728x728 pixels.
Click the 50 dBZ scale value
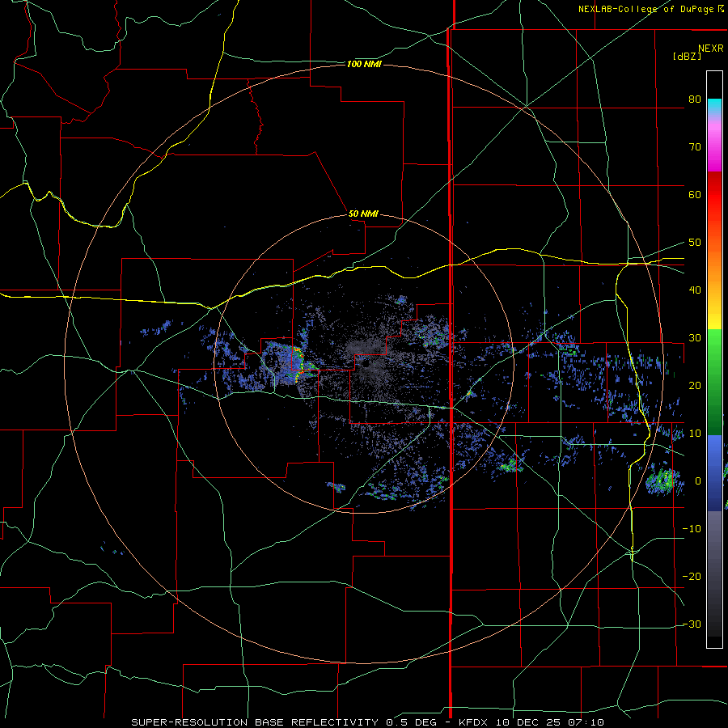pyautogui.click(x=695, y=243)
